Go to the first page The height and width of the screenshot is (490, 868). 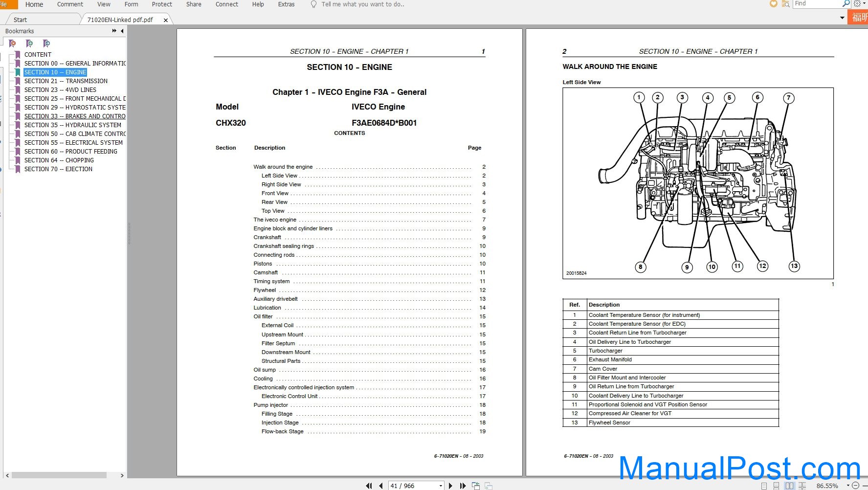click(369, 486)
